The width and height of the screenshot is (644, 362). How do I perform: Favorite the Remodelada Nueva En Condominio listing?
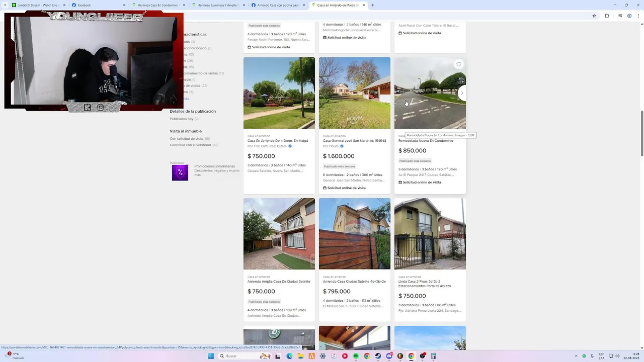tap(458, 64)
